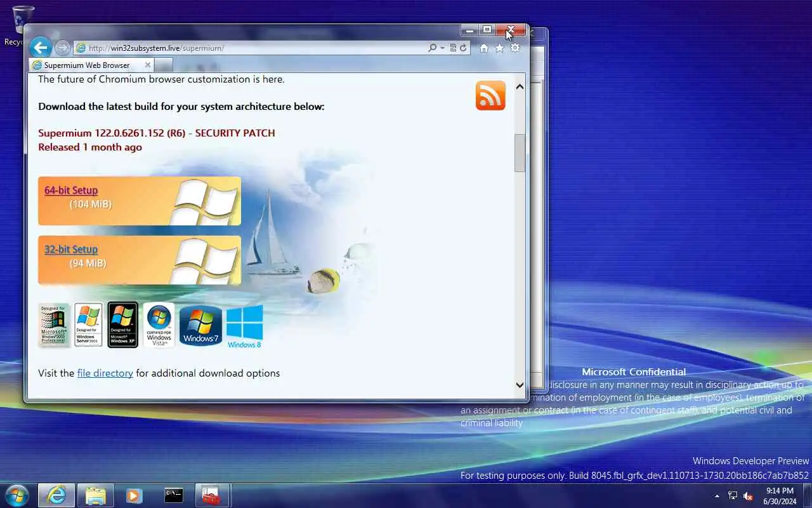The height and width of the screenshot is (508, 812).
Task: Refresh the page with reload icon
Action: [x=463, y=48]
